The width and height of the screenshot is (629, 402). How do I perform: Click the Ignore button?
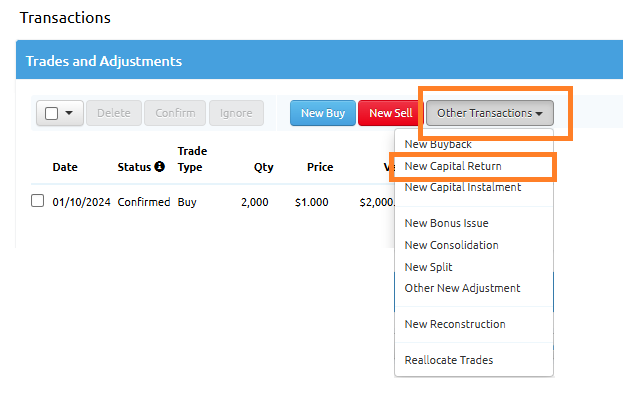point(236,113)
